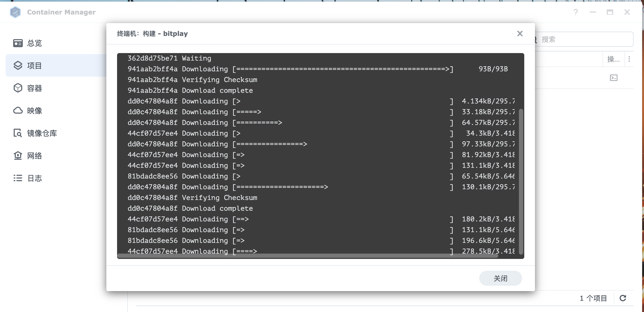This screenshot has width=644, height=312.
Task: Click the vertical scrollbar in terminal output
Action: 521,181
